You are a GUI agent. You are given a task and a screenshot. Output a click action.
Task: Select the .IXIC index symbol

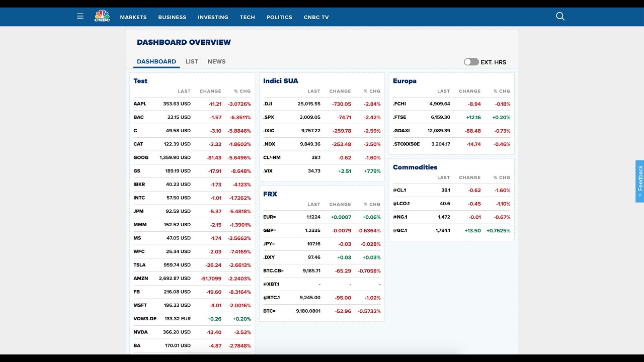pyautogui.click(x=269, y=131)
